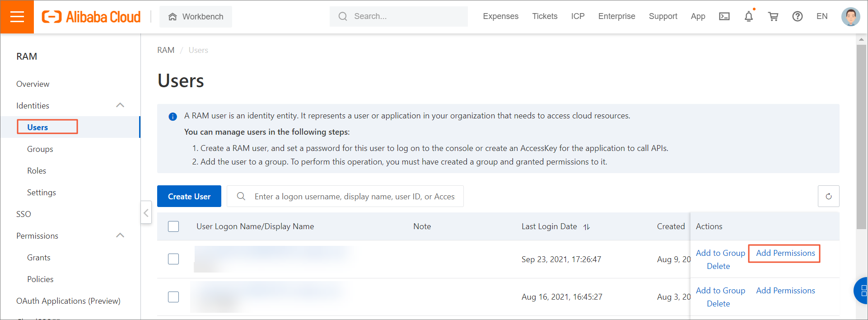
Task: Open the Tickets menu
Action: tap(545, 16)
